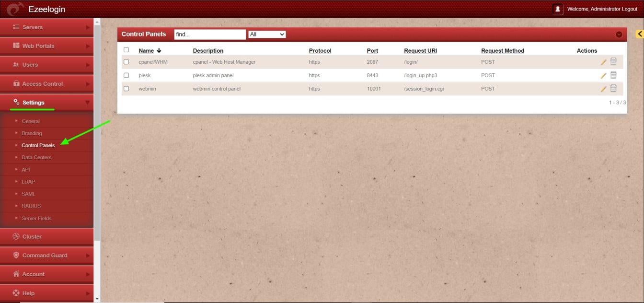644x303 pixels.
Task: Click the Users sidebar icon
Action: 16,65
